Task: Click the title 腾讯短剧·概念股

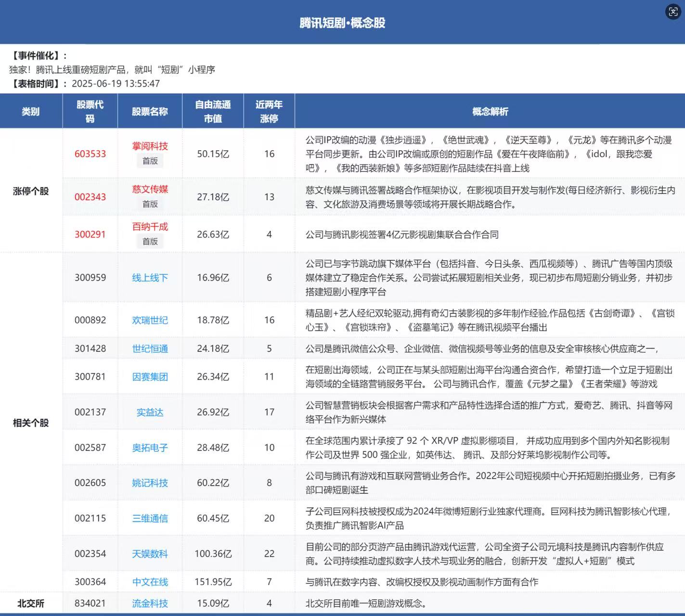Action: 342,23
